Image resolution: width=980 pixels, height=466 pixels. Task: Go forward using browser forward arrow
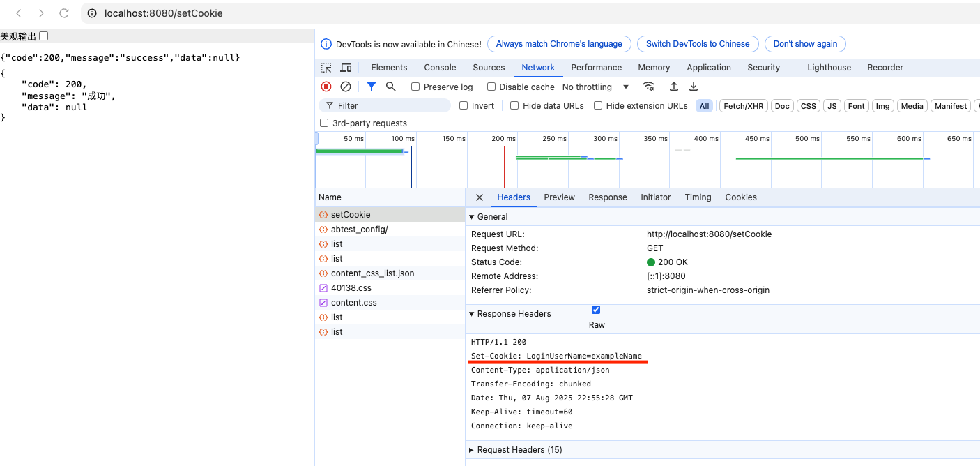tap(41, 13)
